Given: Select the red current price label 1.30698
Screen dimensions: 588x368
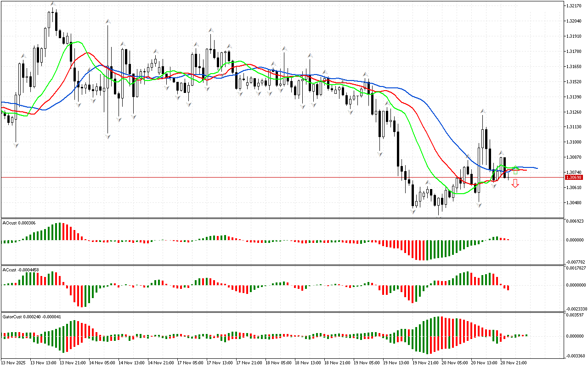Looking at the screenshot, I should click(x=574, y=178).
